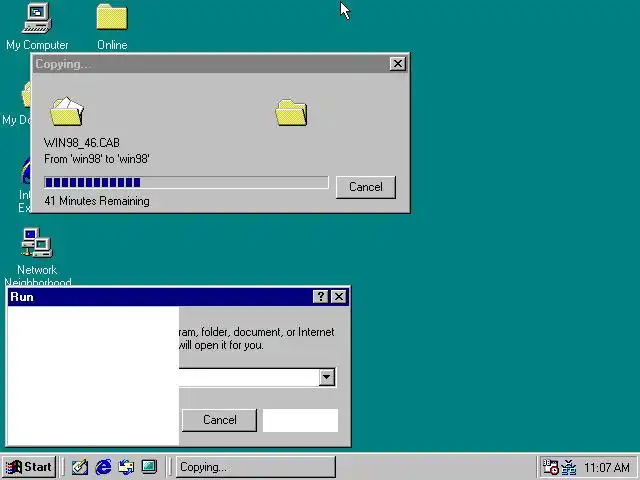640x480 pixels.
Task: Switch to Copying... taskbar button
Action: click(x=256, y=467)
